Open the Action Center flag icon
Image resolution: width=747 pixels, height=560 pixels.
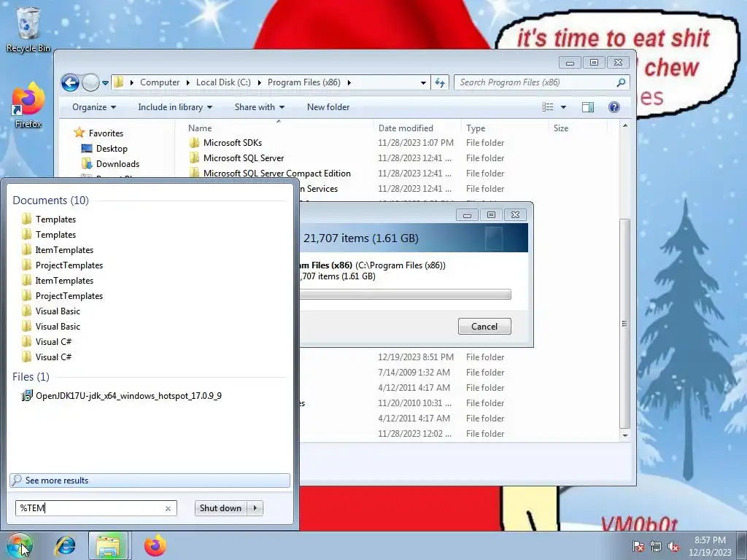pyautogui.click(x=638, y=546)
